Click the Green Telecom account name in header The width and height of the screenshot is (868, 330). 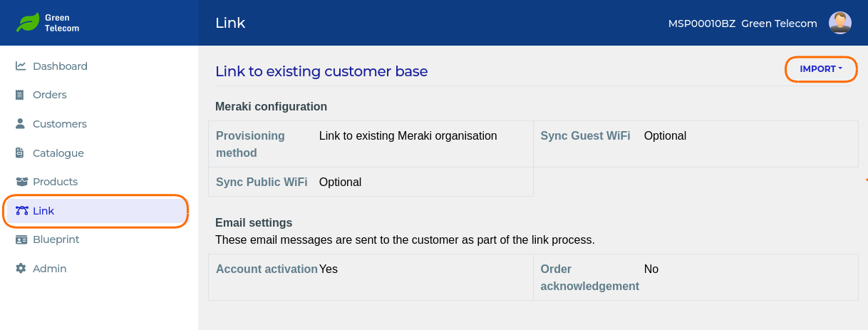coord(779,24)
